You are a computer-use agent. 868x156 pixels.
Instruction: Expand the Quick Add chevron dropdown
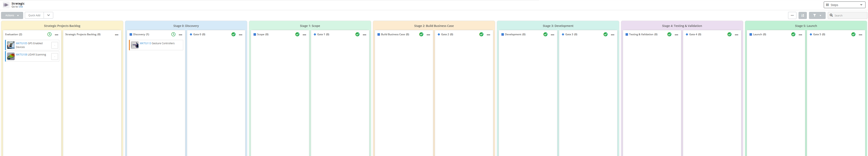tap(49, 15)
